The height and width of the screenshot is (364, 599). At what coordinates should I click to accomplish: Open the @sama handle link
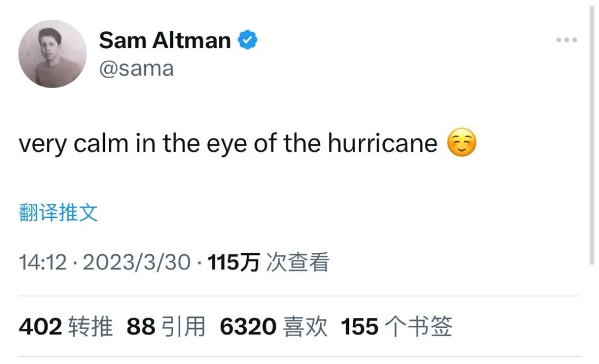(x=136, y=69)
